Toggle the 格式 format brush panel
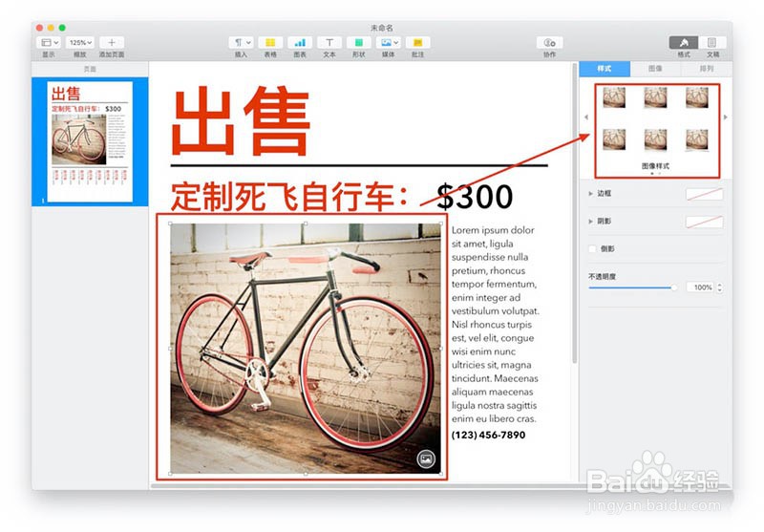Viewport: 764px width, 532px height. tap(684, 42)
